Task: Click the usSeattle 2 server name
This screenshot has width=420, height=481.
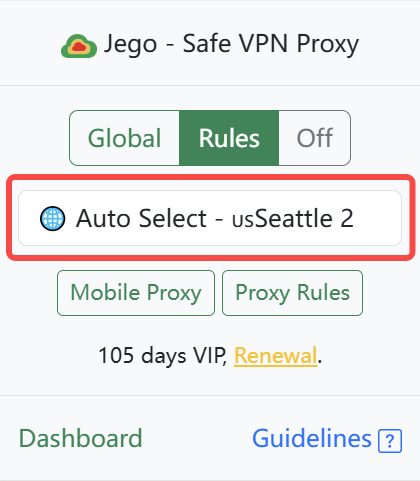Action: [293, 218]
